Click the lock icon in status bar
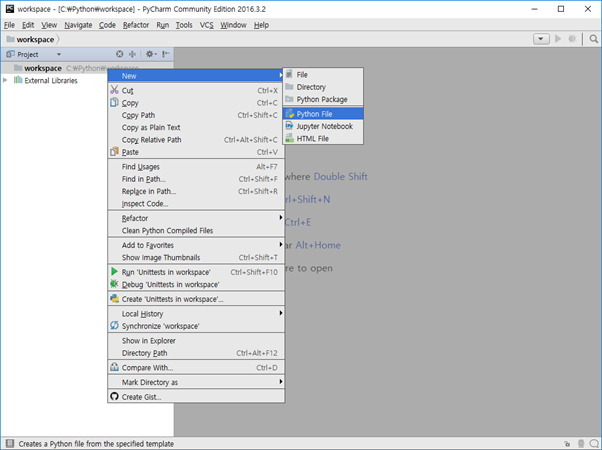This screenshot has width=602, height=450. [x=567, y=443]
